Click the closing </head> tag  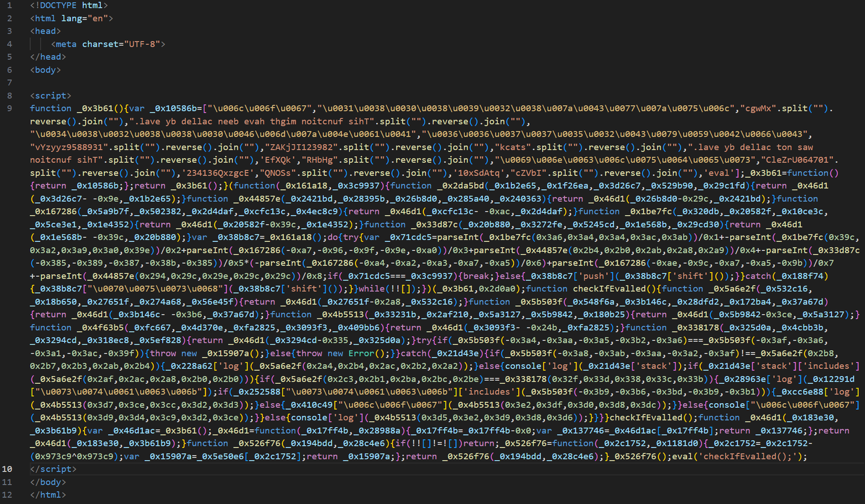click(x=48, y=57)
